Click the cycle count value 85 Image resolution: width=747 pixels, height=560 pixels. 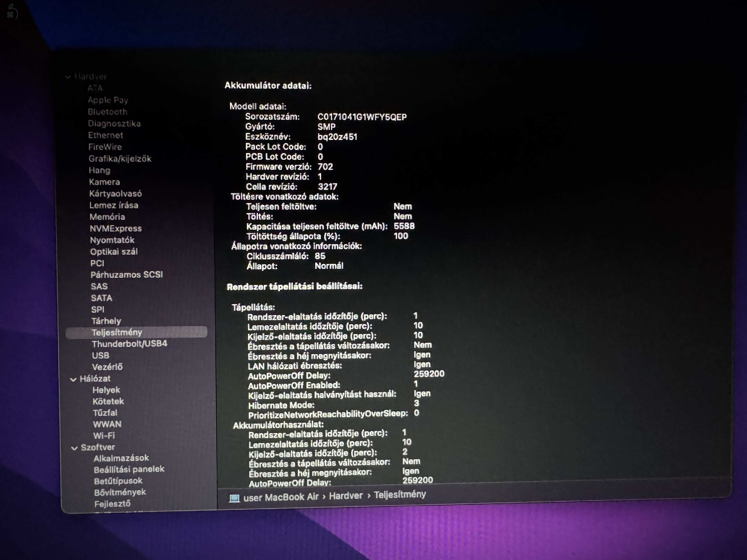coord(320,256)
